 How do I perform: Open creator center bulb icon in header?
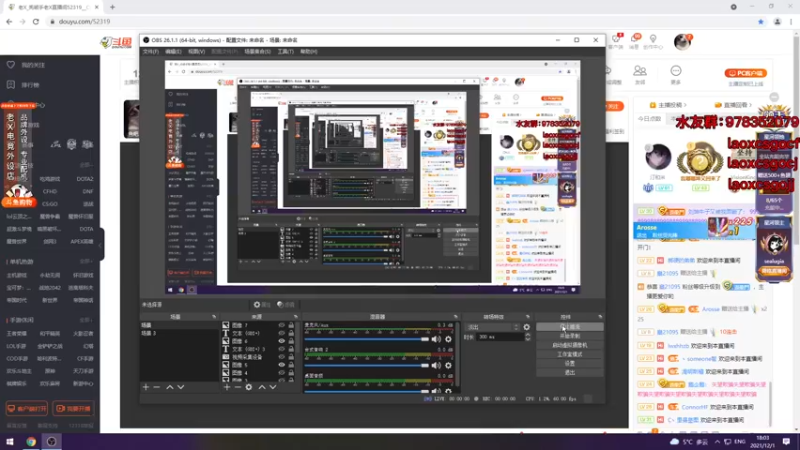[x=653, y=42]
